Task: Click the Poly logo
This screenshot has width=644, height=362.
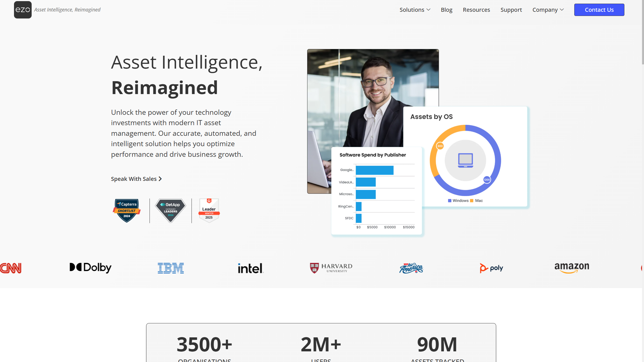Action: 491,268
